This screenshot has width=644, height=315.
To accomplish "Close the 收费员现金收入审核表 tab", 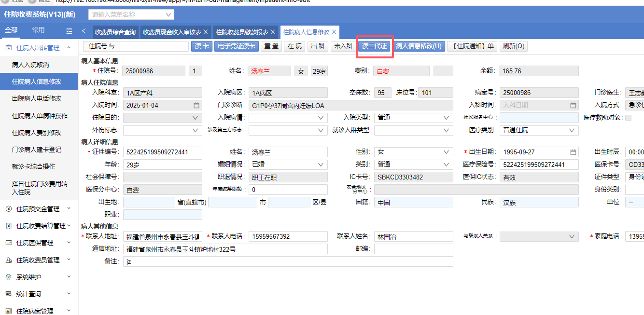I will (206, 32).
